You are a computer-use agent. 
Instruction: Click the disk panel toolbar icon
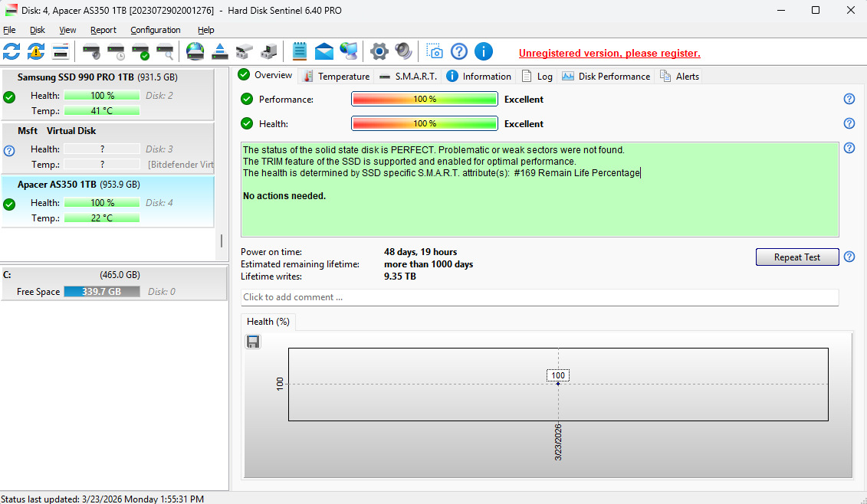(61, 51)
